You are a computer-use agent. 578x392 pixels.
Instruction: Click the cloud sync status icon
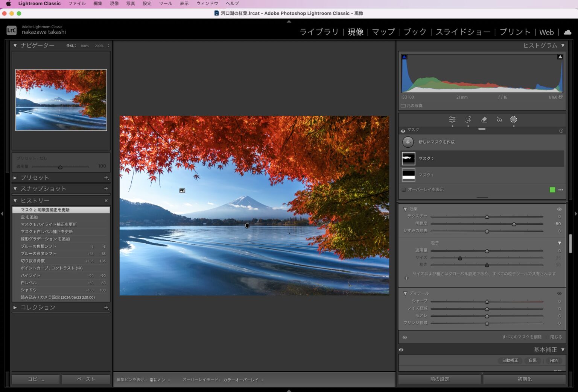(567, 32)
